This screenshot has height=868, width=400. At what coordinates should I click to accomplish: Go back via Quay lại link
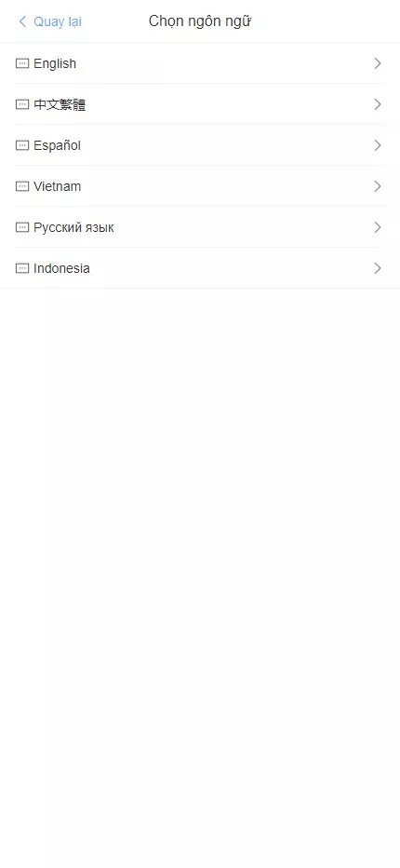point(58,22)
